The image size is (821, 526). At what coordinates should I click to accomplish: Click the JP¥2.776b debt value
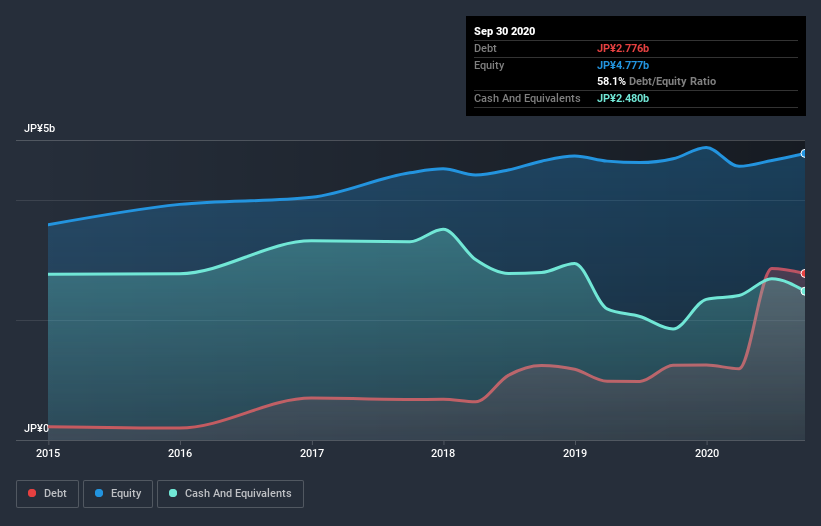point(623,48)
